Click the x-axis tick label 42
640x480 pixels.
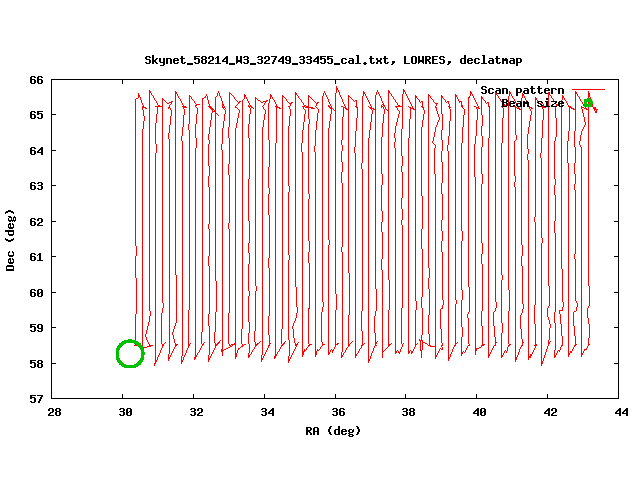click(x=551, y=412)
